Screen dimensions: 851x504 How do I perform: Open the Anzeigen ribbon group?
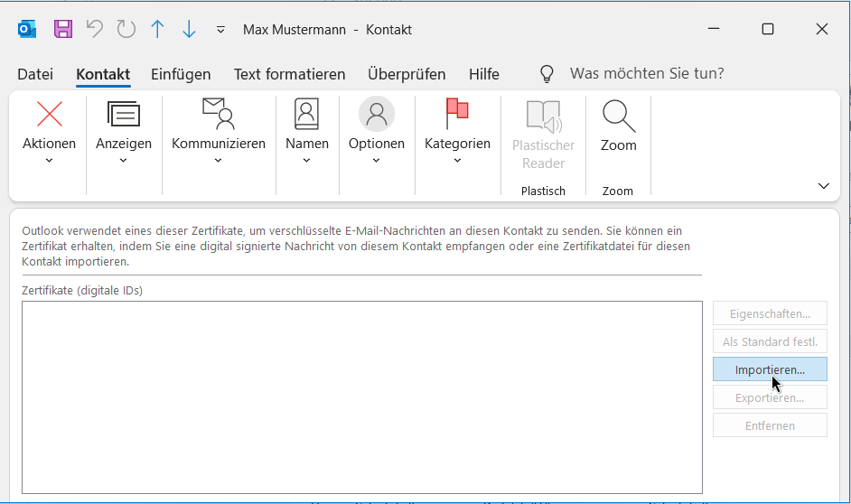point(124,132)
